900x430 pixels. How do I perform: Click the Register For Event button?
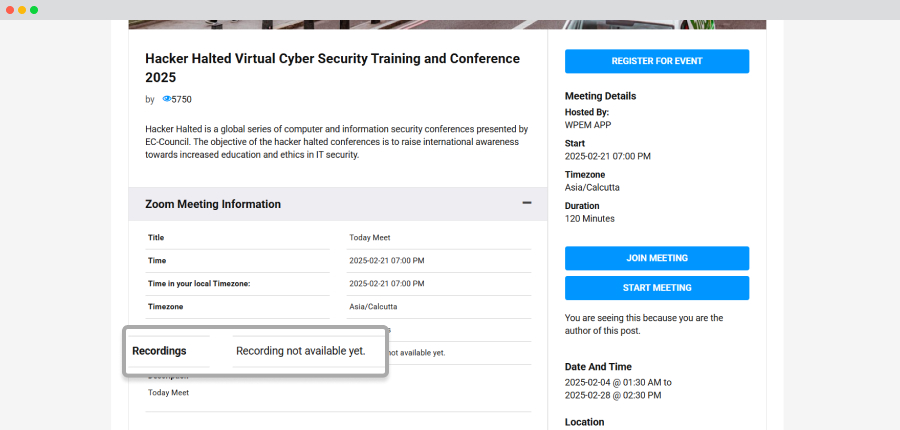coord(657,61)
